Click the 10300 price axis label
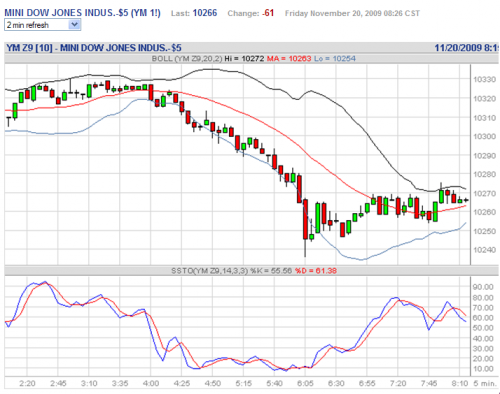 485,136
